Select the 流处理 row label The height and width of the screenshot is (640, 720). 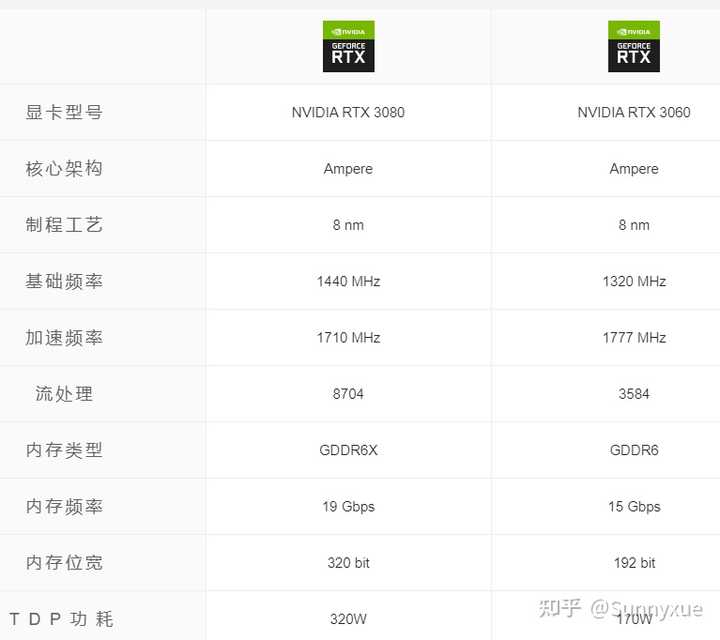point(64,394)
